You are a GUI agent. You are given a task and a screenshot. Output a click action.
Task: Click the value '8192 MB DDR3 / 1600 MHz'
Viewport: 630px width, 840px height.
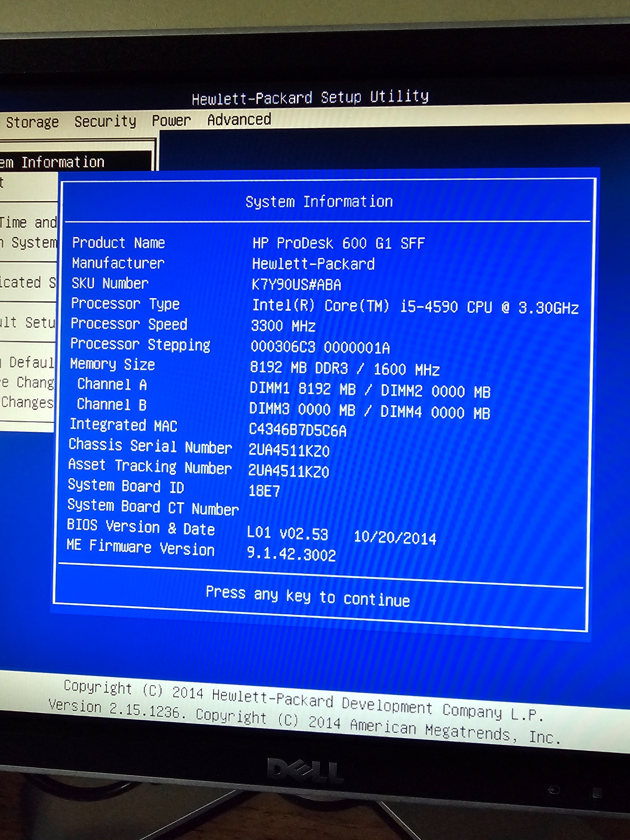[345, 368]
